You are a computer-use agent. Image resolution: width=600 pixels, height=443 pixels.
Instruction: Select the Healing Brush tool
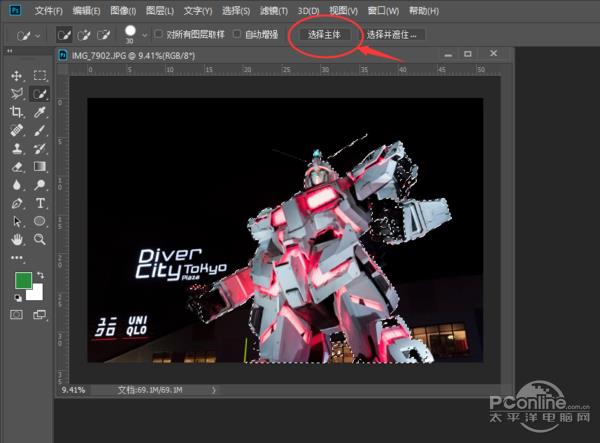click(16, 130)
